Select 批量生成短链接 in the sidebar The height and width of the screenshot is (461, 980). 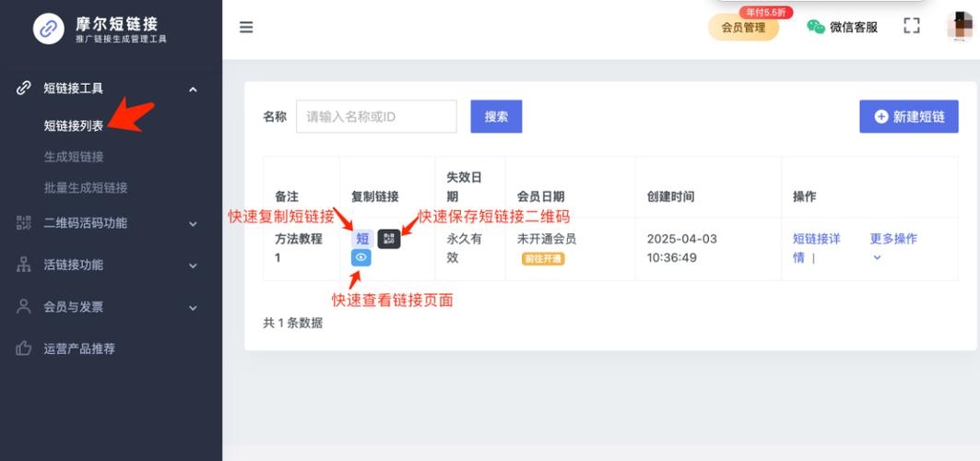pyautogui.click(x=86, y=187)
